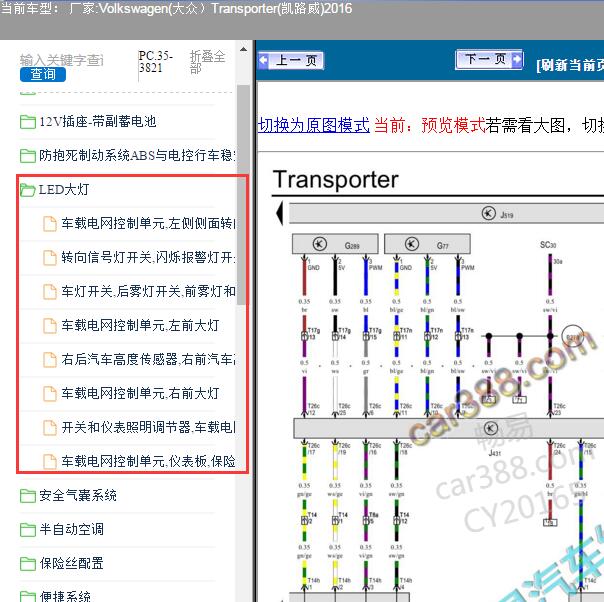Switch to original image mode link 切换为原图模式

(x=314, y=125)
